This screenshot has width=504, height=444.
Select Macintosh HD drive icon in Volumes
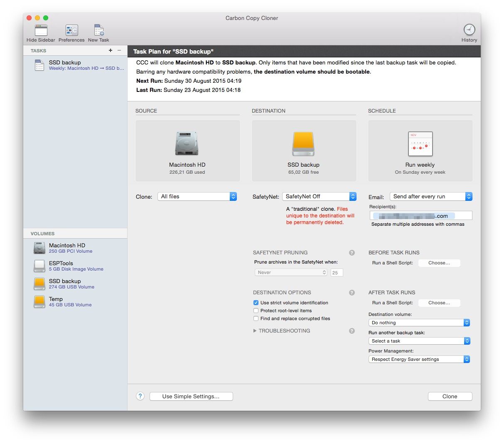(39, 248)
